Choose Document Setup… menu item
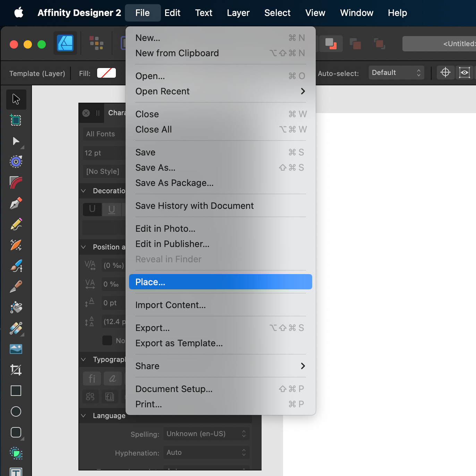This screenshot has width=476, height=476. pos(221,389)
